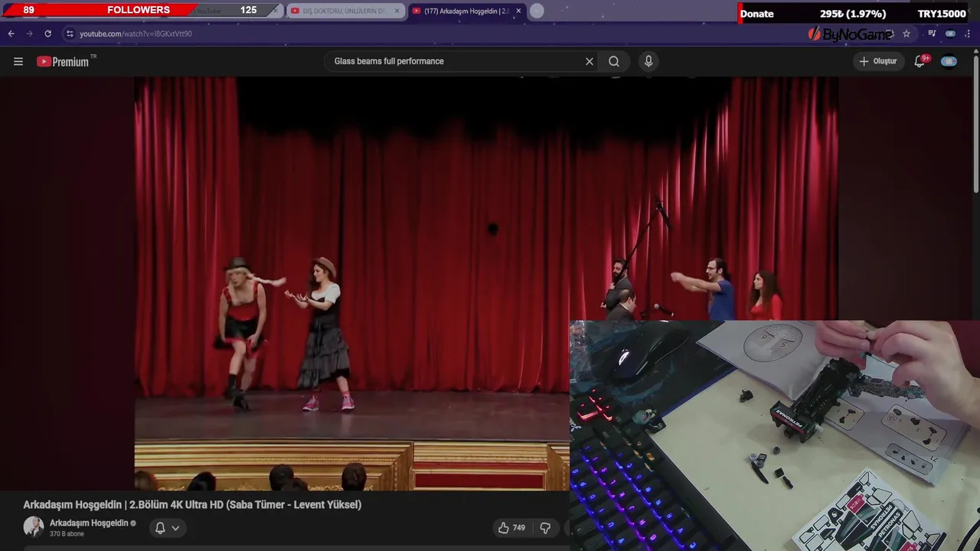The height and width of the screenshot is (551, 980).
Task: Start voice search with microphone
Action: pyautogui.click(x=648, y=61)
